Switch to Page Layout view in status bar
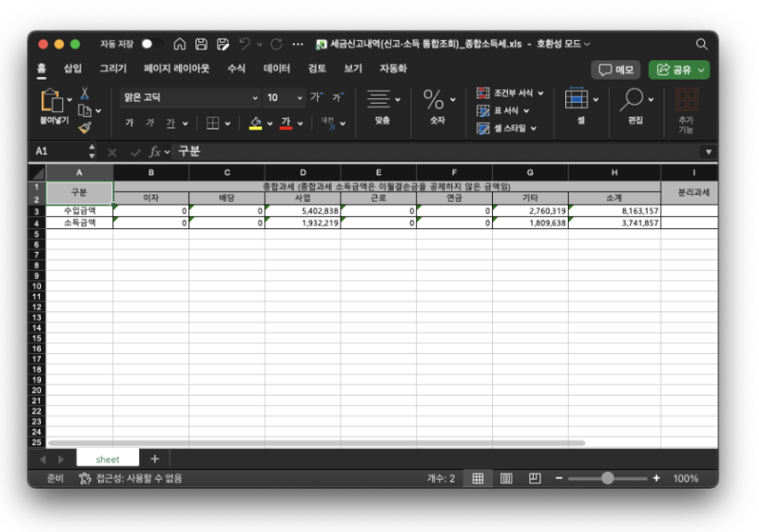Image resolution: width=759 pixels, height=532 pixels. (x=507, y=478)
